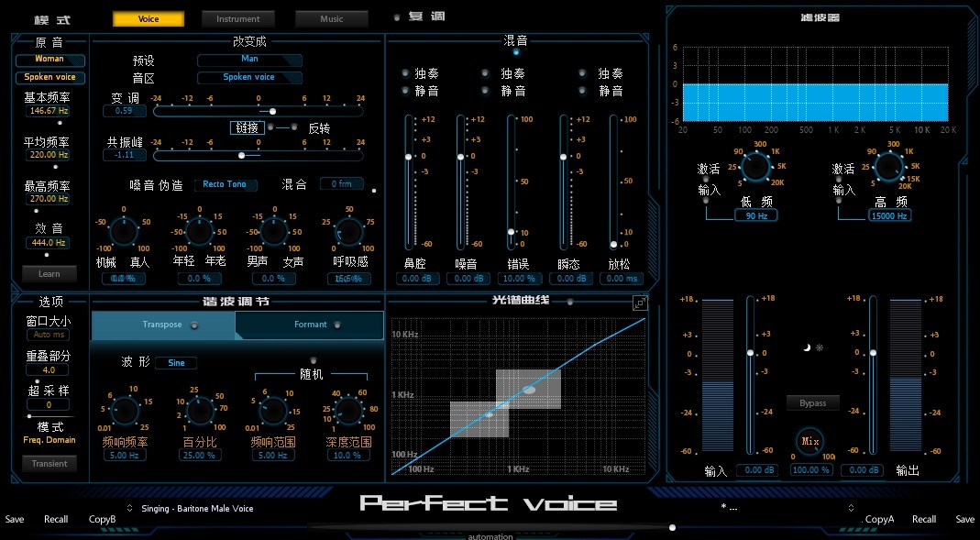The height and width of the screenshot is (540, 980).
Task: Click the 基本频率 146.67 Hz field
Action: tap(48, 111)
